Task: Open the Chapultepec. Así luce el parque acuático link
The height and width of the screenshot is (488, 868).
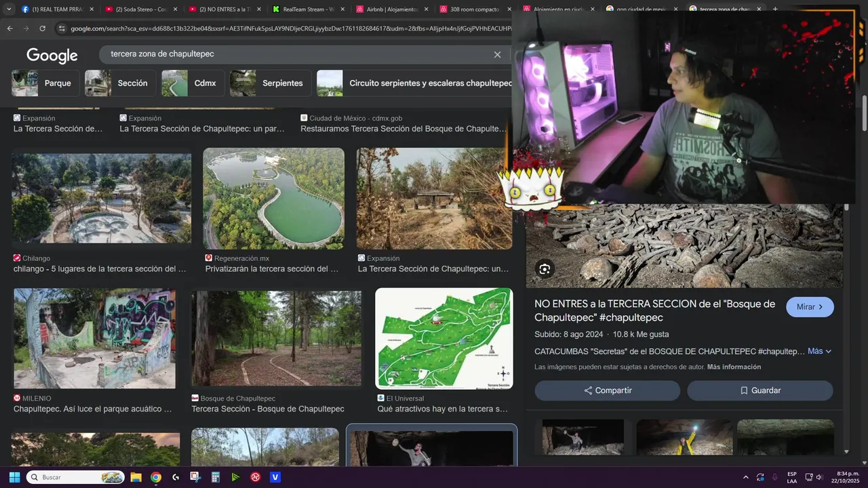Action: 93,409
